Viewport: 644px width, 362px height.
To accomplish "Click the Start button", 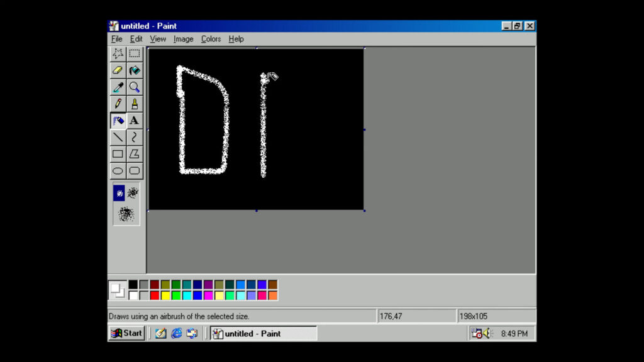I will pos(127,333).
